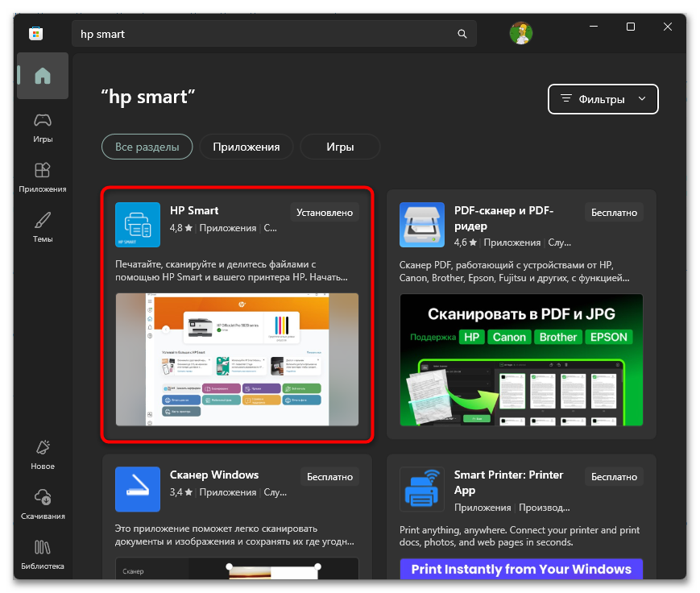The width and height of the screenshot is (700, 593).
Task: Open Скачивания in the sidebar
Action: tap(43, 504)
